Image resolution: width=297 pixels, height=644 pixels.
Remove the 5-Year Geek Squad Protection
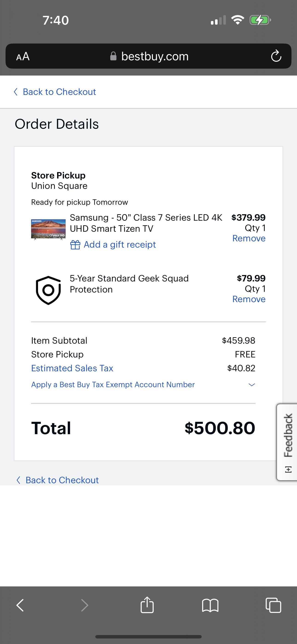pyautogui.click(x=249, y=299)
